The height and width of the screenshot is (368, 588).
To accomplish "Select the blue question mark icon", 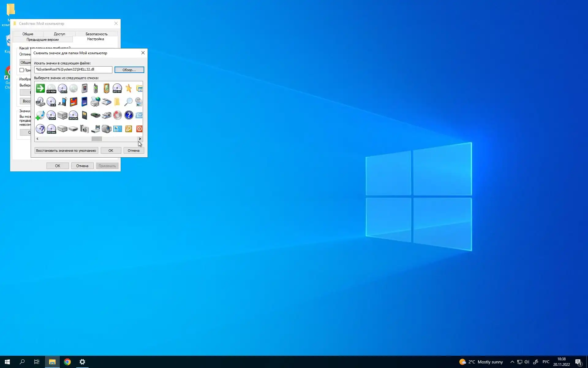I will click(x=129, y=115).
